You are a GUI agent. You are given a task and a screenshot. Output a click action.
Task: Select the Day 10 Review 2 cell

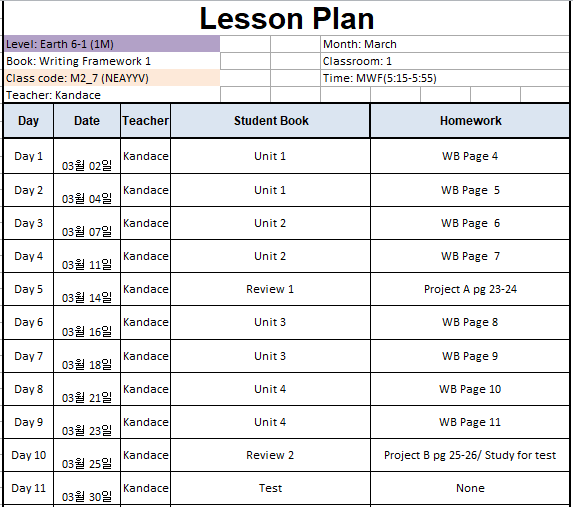[x=270, y=455]
